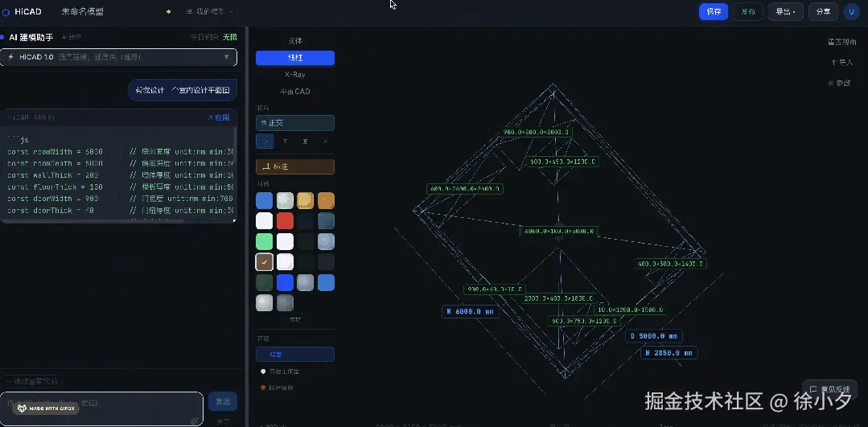Click the W 6000.0 mm width label
This screenshot has height=427, width=868.
[471, 312]
